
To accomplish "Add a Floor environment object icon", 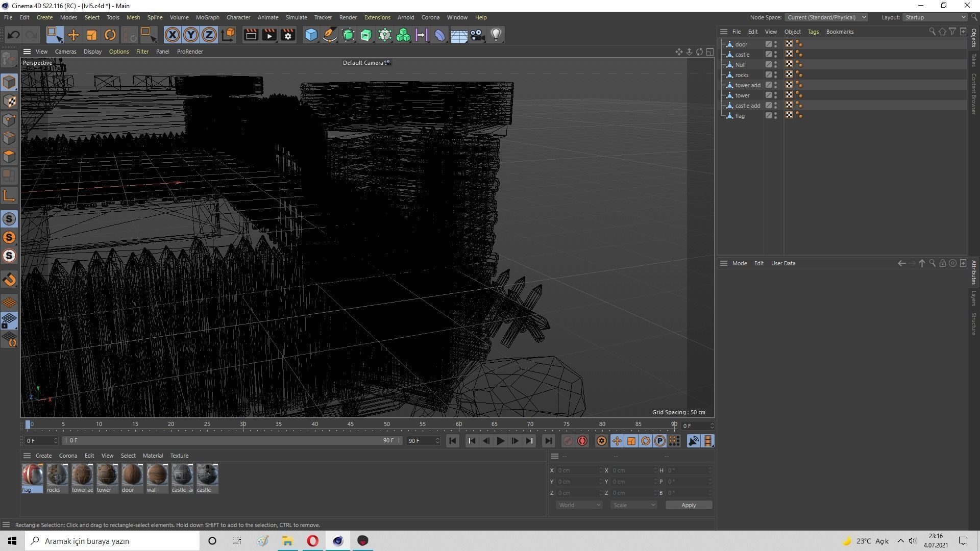I will point(459,35).
